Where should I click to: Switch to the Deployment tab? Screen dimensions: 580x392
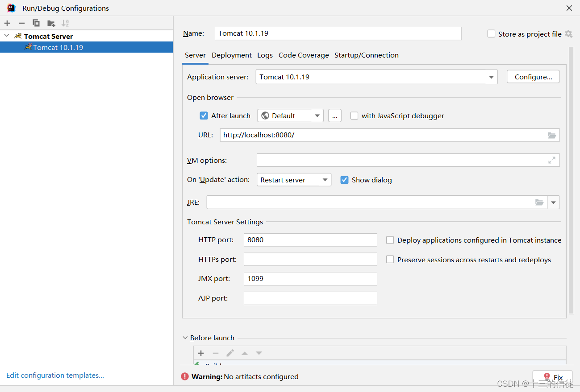(232, 55)
